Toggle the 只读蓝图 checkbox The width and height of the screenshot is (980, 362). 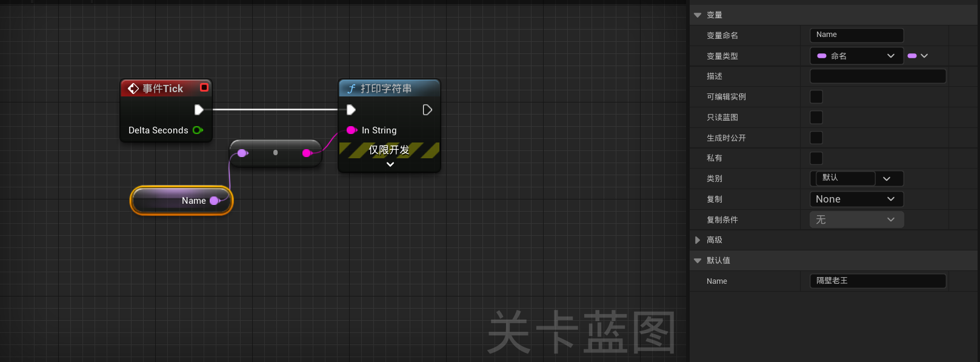coord(816,117)
